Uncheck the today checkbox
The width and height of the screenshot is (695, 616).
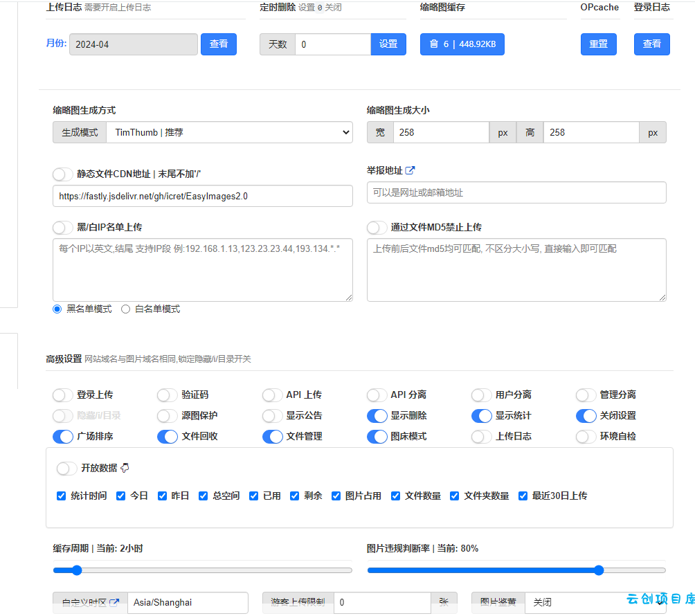[x=120, y=496]
